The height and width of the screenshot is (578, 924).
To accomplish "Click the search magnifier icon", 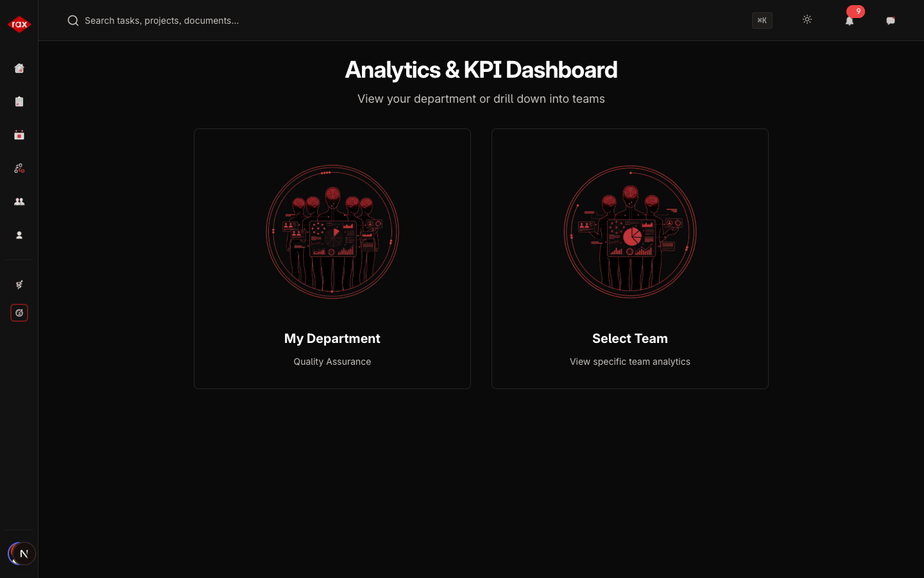I will pos(73,21).
